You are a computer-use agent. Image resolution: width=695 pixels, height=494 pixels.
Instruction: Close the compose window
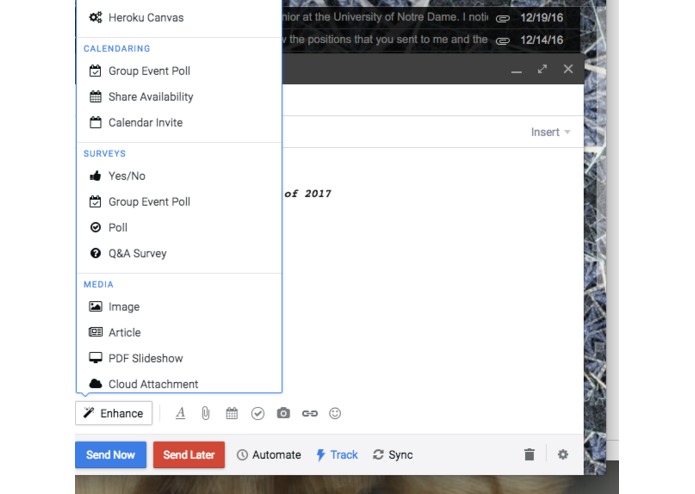coord(568,69)
